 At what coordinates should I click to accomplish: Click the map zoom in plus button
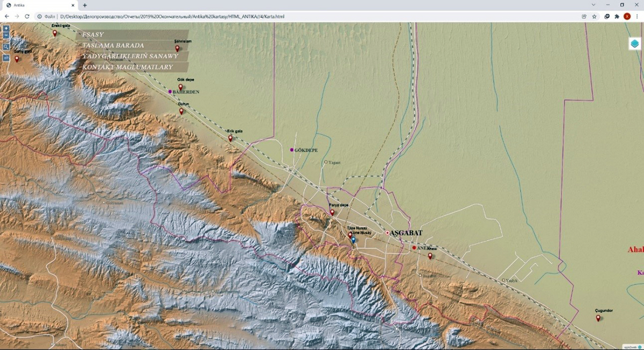click(x=6, y=28)
